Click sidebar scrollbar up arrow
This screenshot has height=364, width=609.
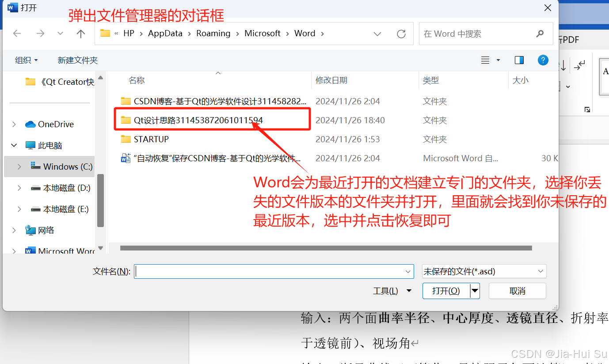pyautogui.click(x=100, y=78)
